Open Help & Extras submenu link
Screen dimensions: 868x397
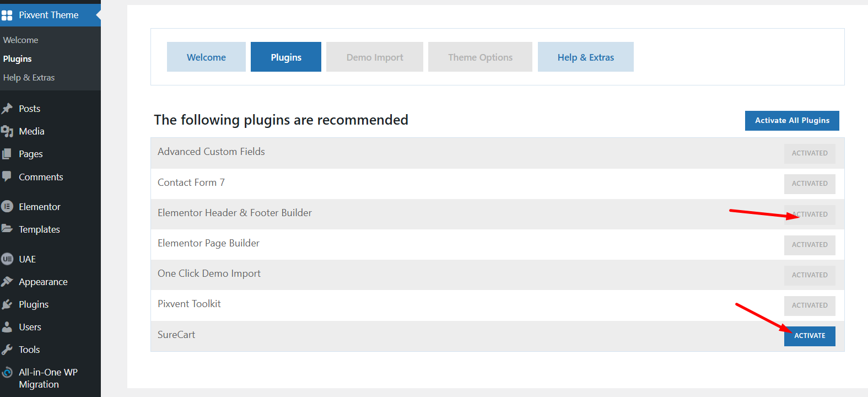pyautogui.click(x=29, y=78)
